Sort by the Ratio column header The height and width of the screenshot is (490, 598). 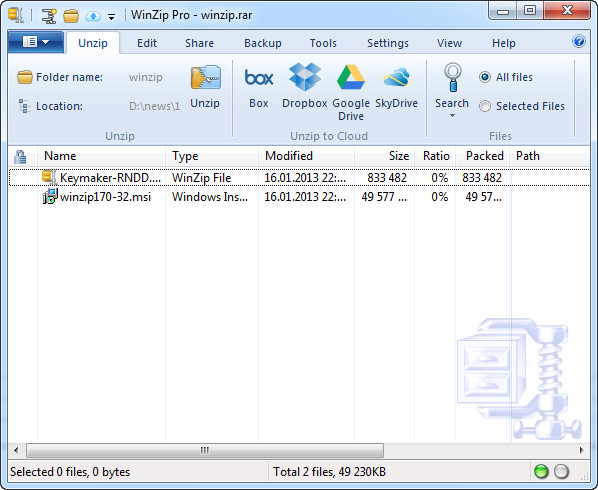(x=436, y=156)
